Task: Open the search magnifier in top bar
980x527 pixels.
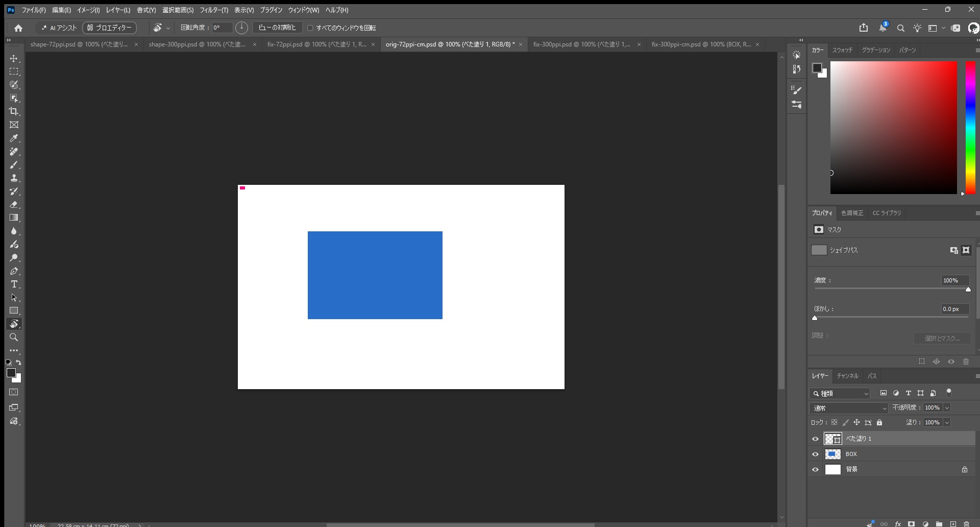Action: 901,28
